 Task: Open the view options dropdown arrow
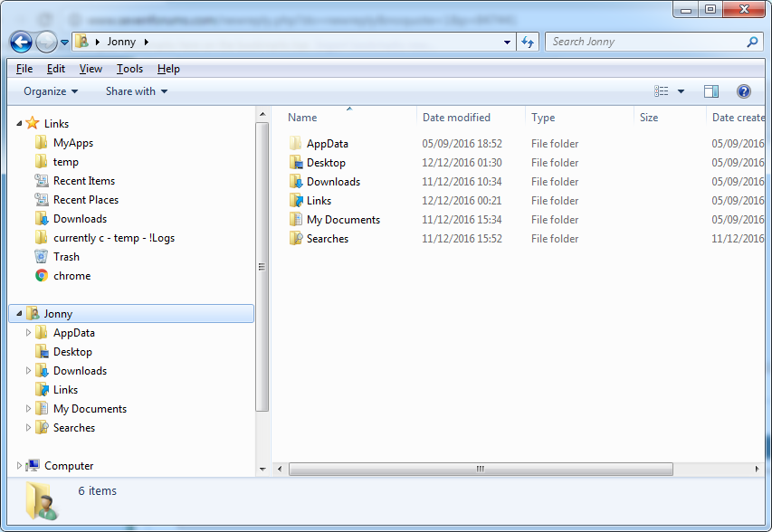pyautogui.click(x=681, y=91)
